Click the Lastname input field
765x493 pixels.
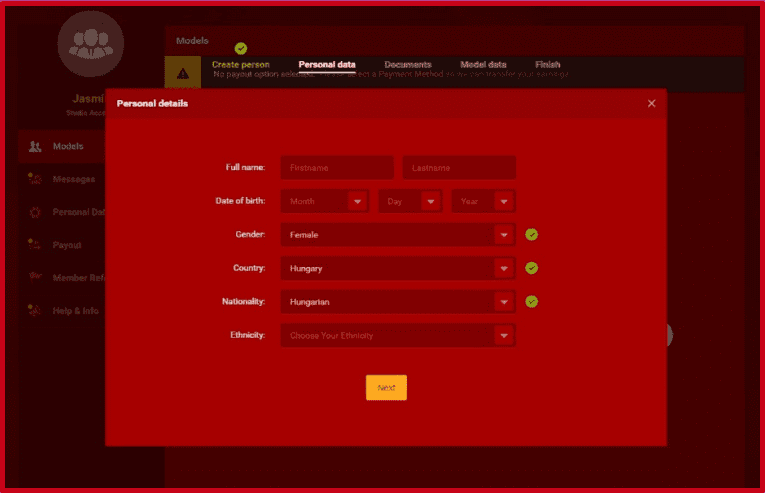(x=459, y=168)
